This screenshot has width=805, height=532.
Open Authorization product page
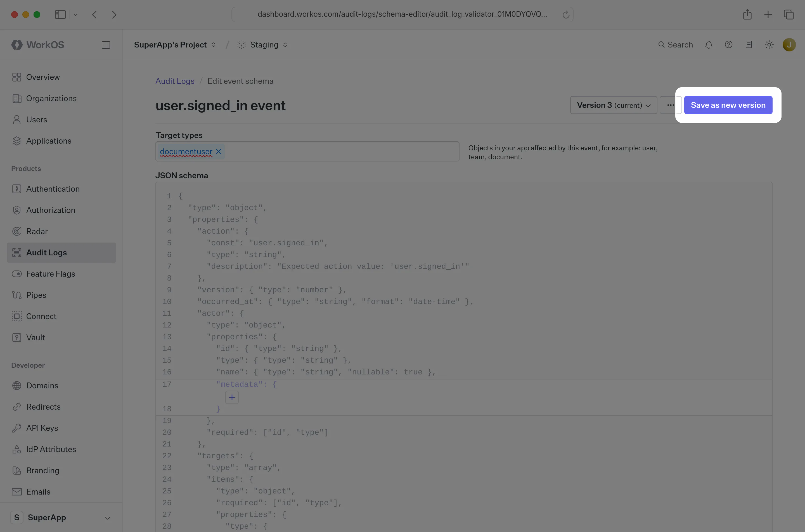coord(61,210)
